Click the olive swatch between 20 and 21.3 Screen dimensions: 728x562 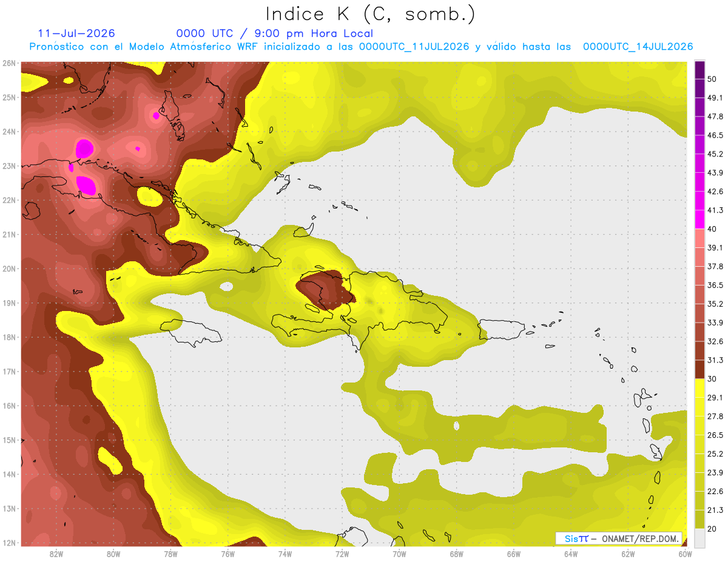[699, 519]
